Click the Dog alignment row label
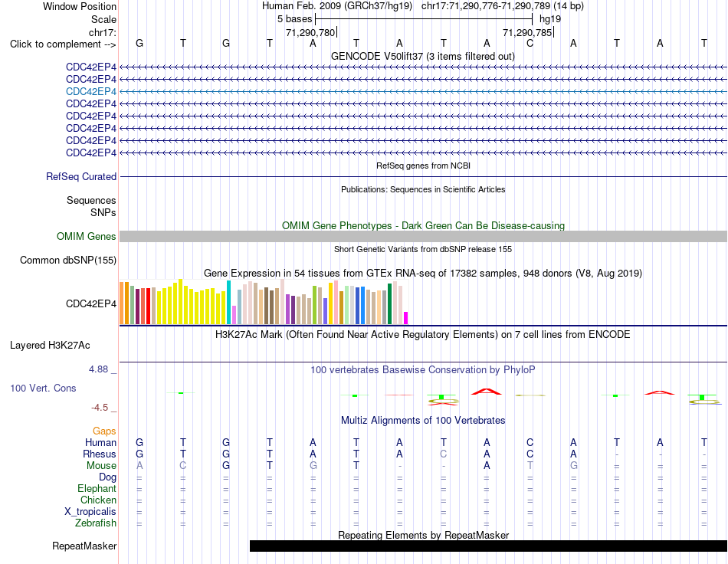This screenshot has width=728, height=564. click(x=107, y=477)
